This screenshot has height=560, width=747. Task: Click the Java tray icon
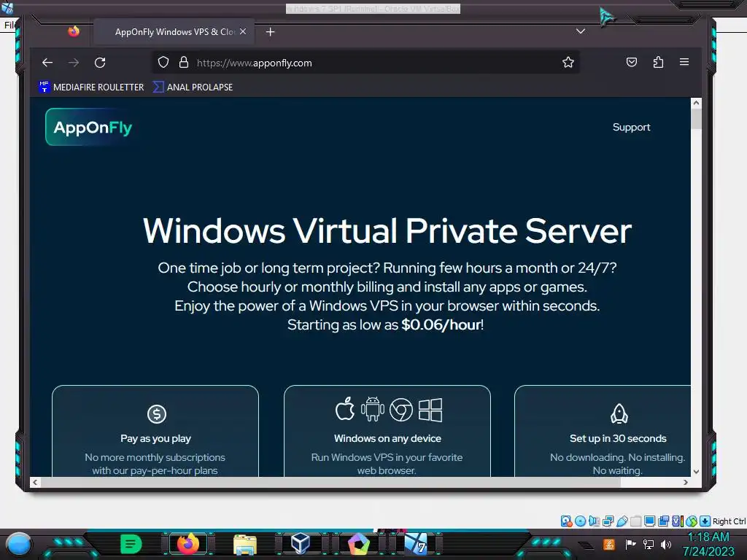click(x=609, y=544)
